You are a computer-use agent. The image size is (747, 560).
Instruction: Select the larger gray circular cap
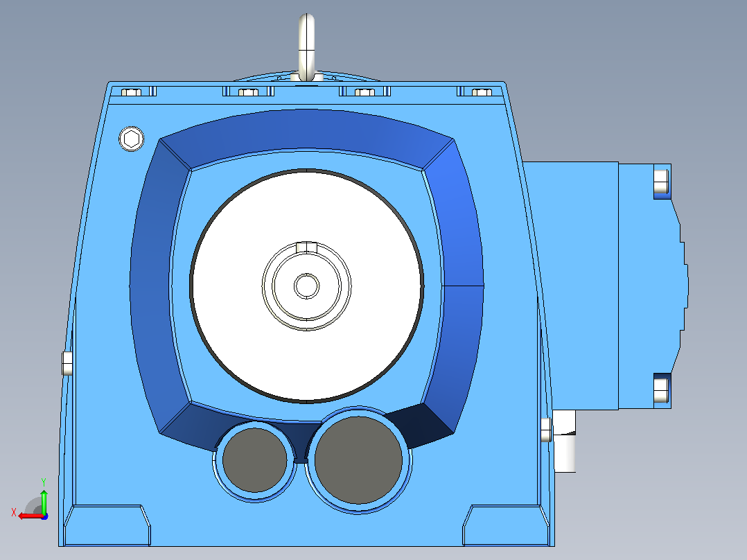[359, 460]
